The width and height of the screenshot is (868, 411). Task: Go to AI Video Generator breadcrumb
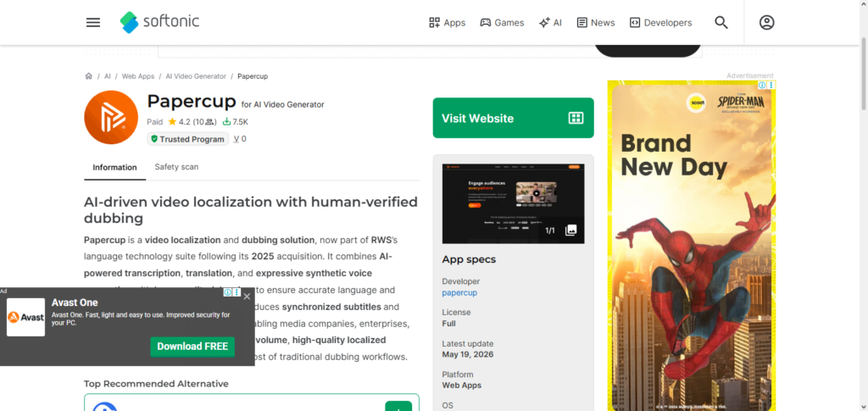tap(196, 76)
